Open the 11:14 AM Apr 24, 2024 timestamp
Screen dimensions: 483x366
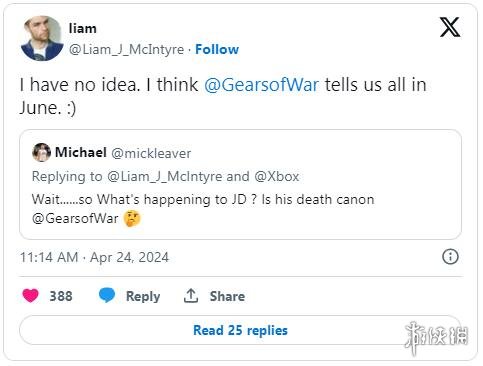(x=94, y=257)
